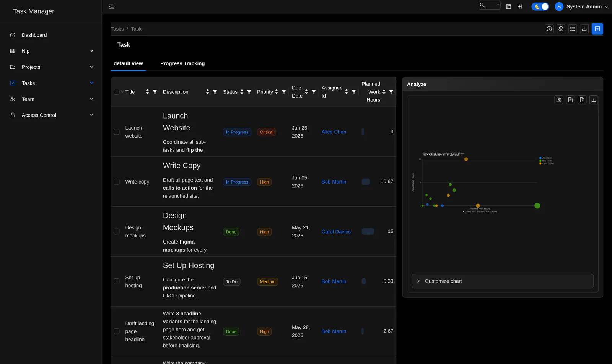This screenshot has width=612, height=364.
Task: Filter the Priority column
Action: point(284,92)
